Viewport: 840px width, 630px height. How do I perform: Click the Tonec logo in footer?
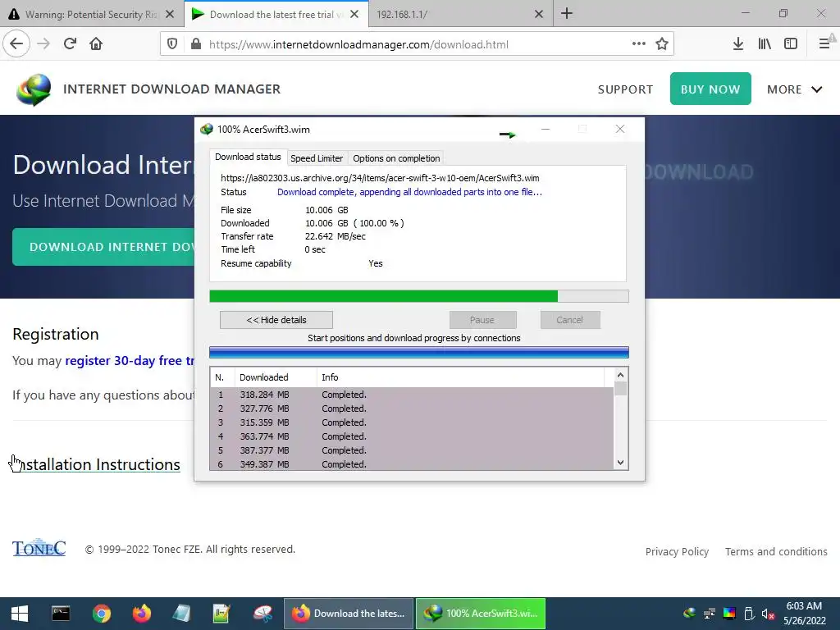pyautogui.click(x=39, y=547)
